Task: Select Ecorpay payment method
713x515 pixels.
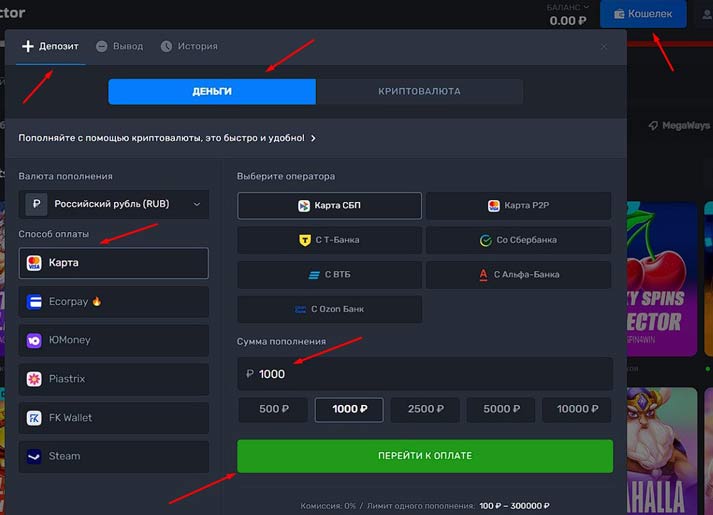Action: pos(114,301)
